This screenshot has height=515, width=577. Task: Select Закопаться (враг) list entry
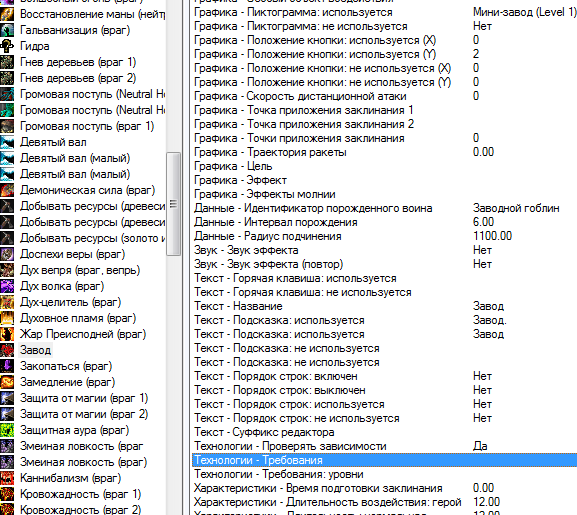point(66,366)
